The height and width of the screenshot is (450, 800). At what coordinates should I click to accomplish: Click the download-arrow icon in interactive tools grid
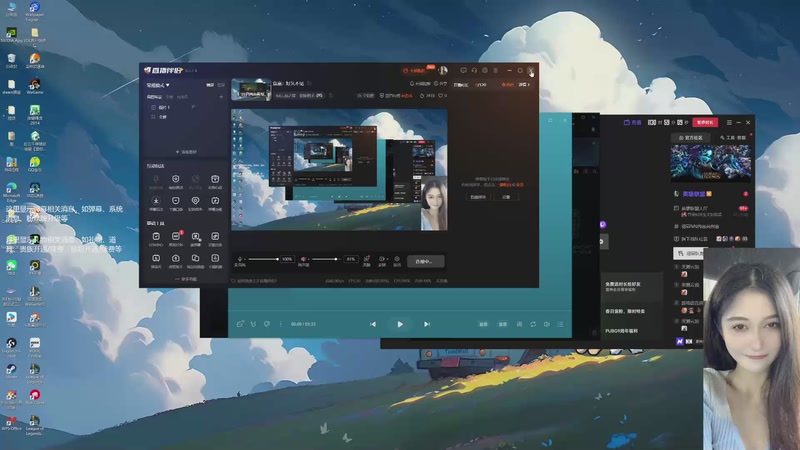click(156, 201)
